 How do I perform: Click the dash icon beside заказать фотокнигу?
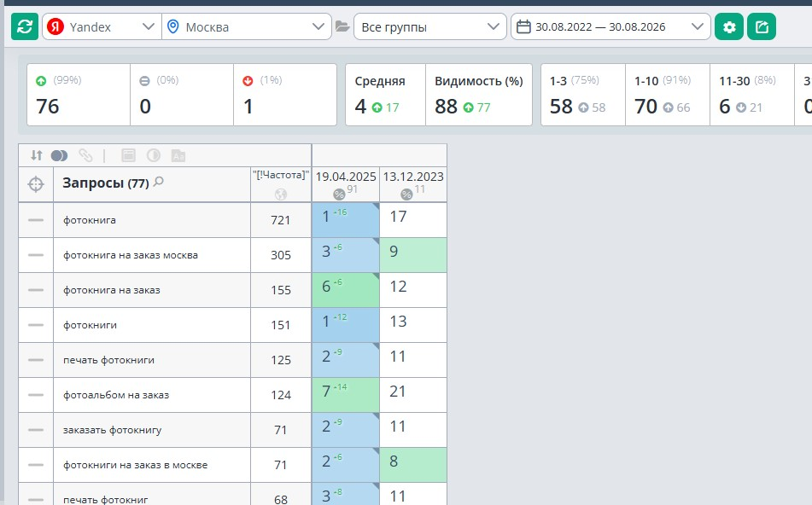coord(36,430)
